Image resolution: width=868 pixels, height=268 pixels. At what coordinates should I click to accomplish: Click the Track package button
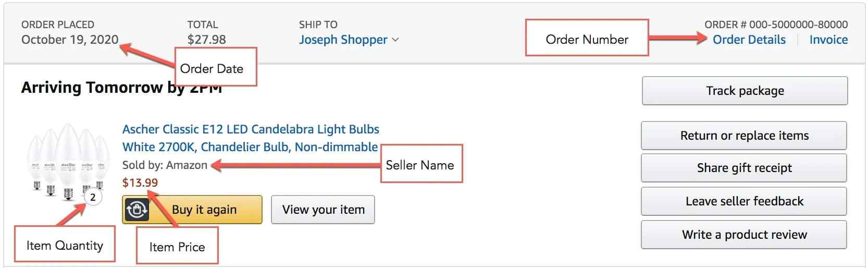pos(745,91)
